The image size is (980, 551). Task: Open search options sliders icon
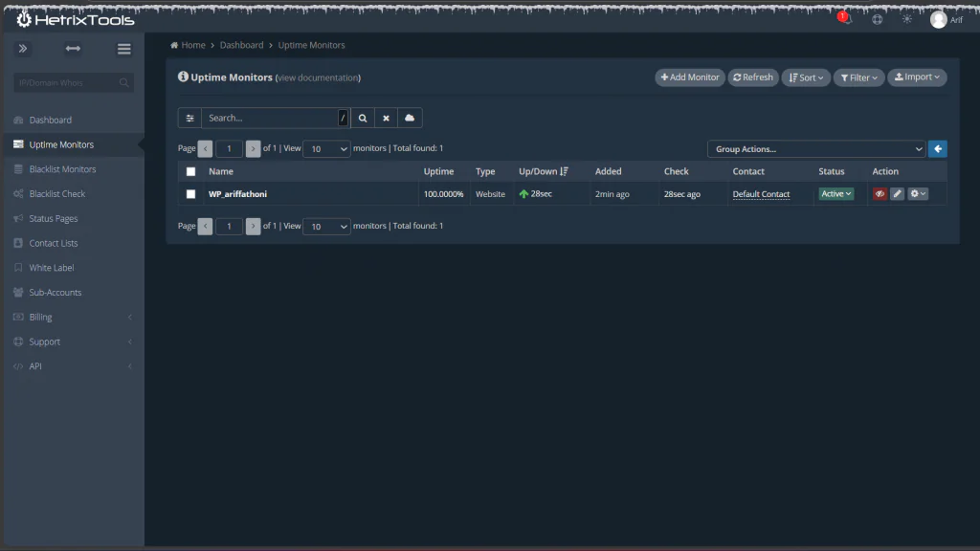tap(189, 118)
